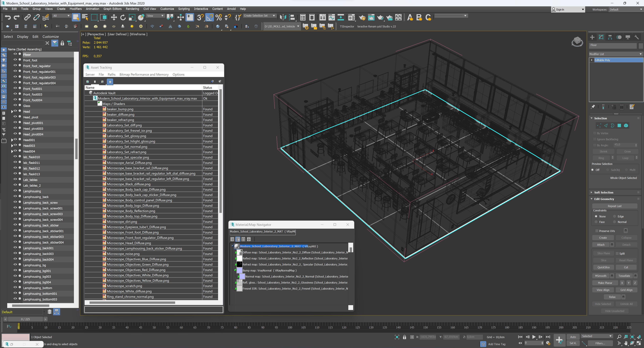This screenshot has width=644, height=348.
Task: Expand Editable Poly stack arrow
Action: (592, 60)
